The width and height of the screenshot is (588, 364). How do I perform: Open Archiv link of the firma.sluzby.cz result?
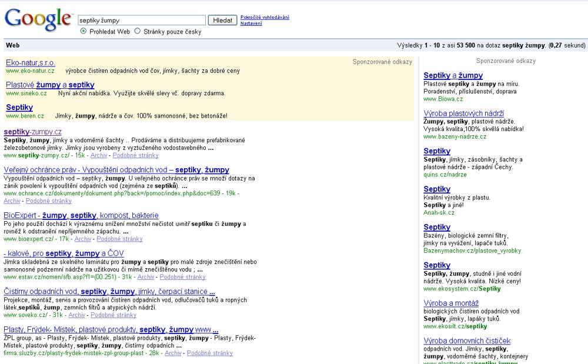[x=173, y=353]
